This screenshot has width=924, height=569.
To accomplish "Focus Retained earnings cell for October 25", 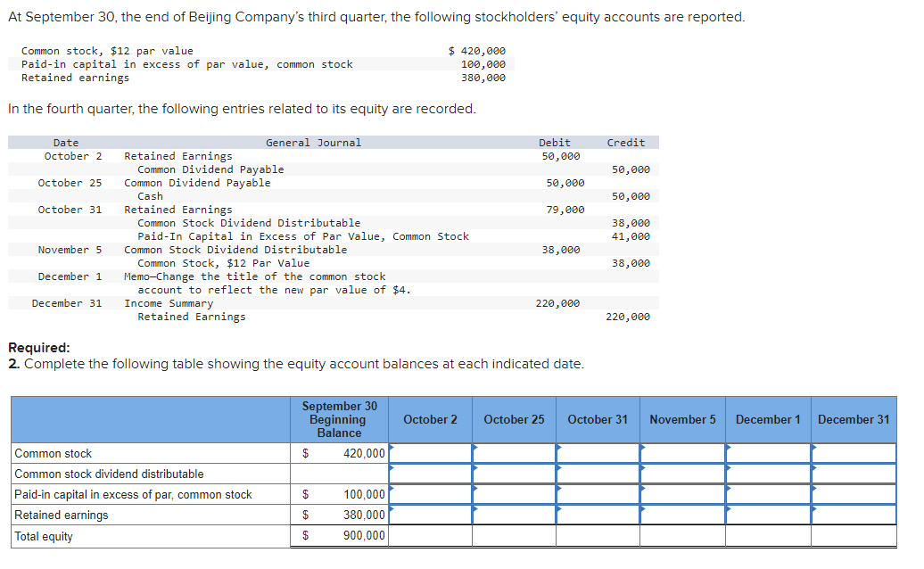I will (x=514, y=515).
